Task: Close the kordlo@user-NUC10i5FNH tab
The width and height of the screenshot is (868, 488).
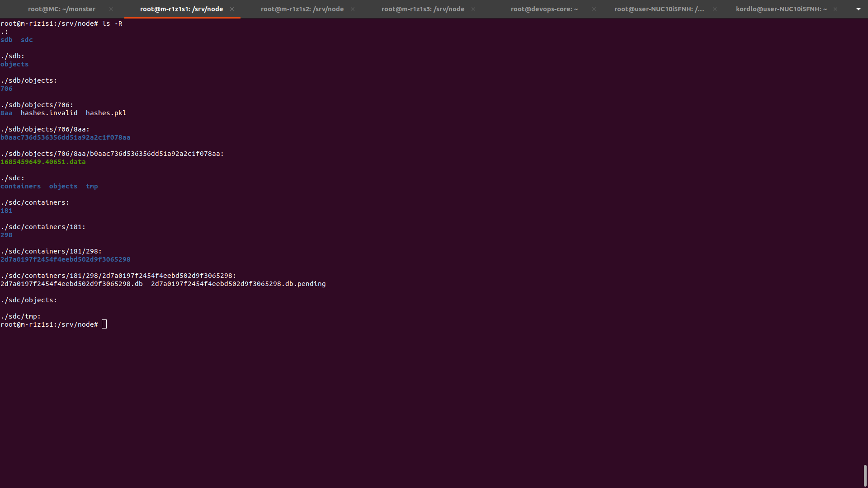Action: (835, 9)
